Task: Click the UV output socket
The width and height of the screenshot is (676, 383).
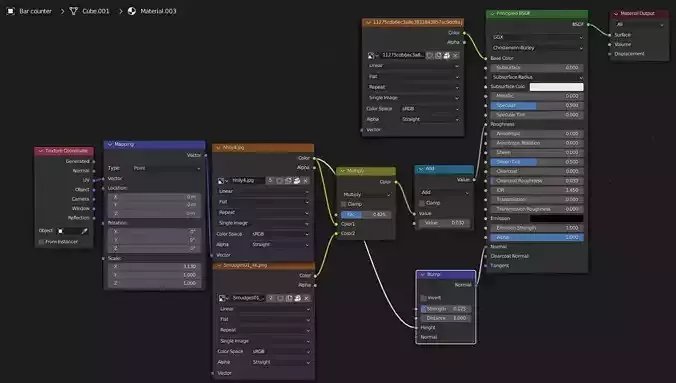Action: [x=94, y=180]
